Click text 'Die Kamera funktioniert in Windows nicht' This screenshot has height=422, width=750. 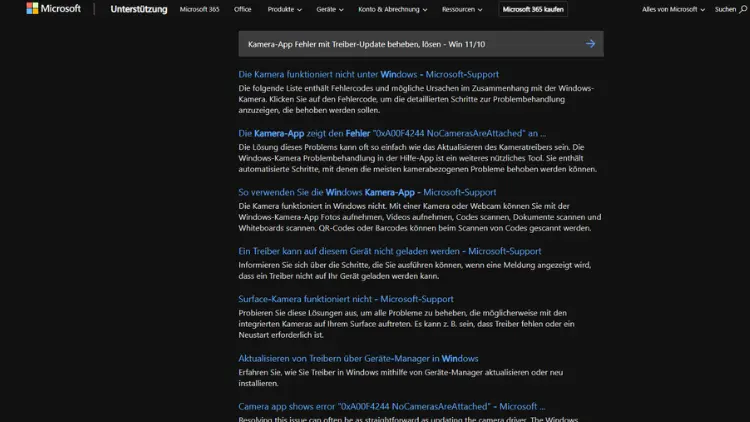click(x=313, y=206)
